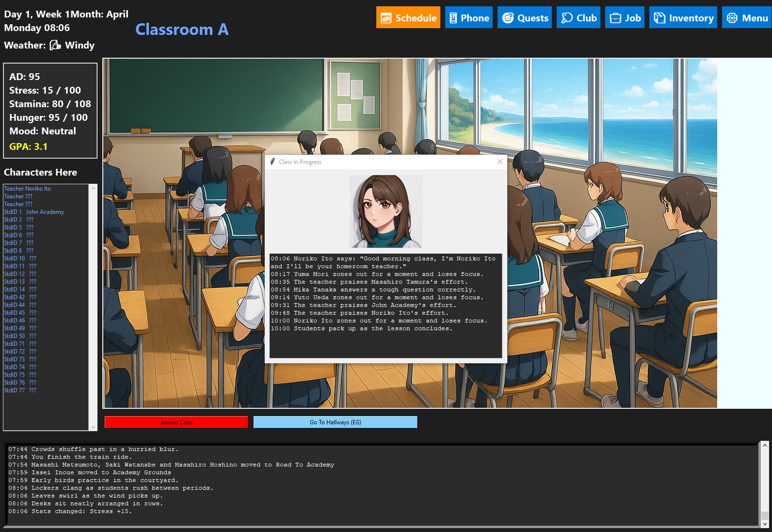The image size is (772, 532).
Task: Click the speech bubble icon on Club button
Action: [567, 18]
